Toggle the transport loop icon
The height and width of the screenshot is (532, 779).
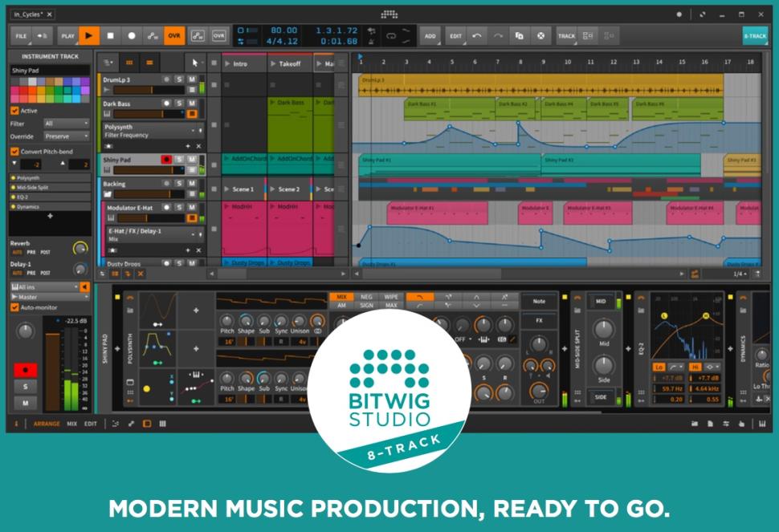(391, 36)
